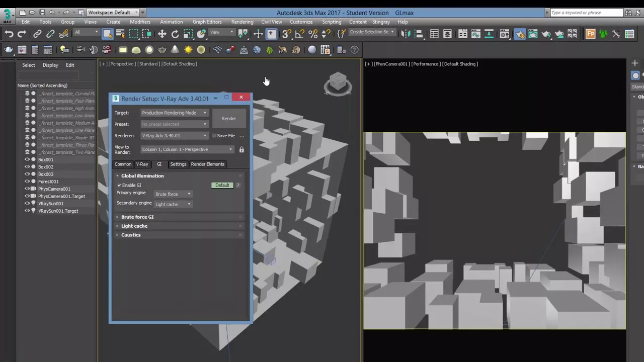Click the Undo arrow in main toolbar
The width and height of the screenshot is (644, 362).
9,34
